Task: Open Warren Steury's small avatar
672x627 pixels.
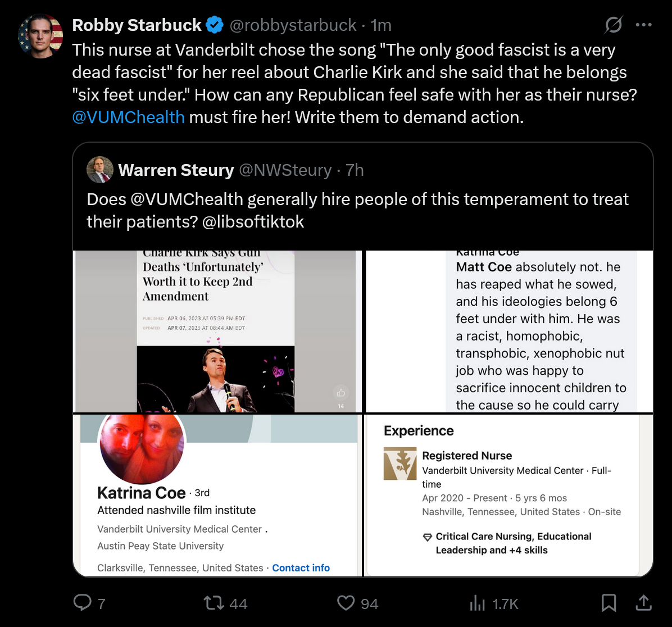Action: 100,170
